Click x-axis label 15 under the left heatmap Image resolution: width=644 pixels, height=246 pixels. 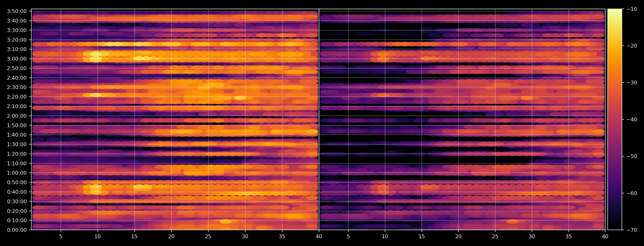pos(135,236)
